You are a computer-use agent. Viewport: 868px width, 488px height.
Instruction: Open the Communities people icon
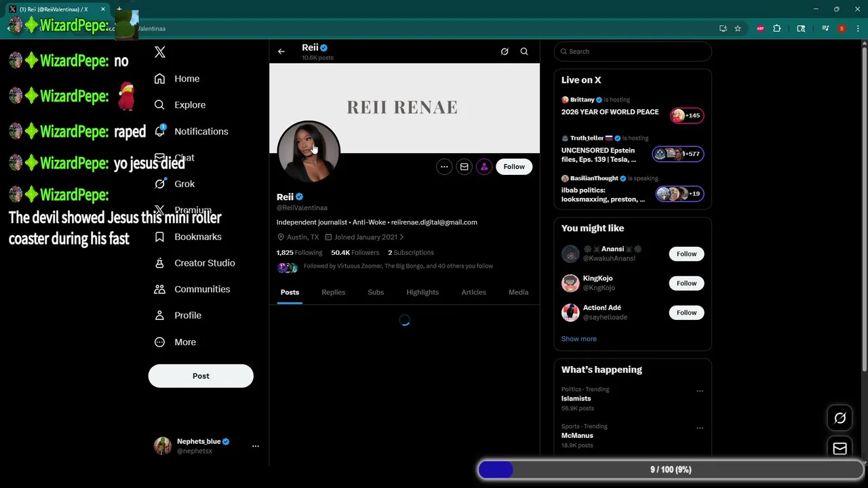point(159,289)
